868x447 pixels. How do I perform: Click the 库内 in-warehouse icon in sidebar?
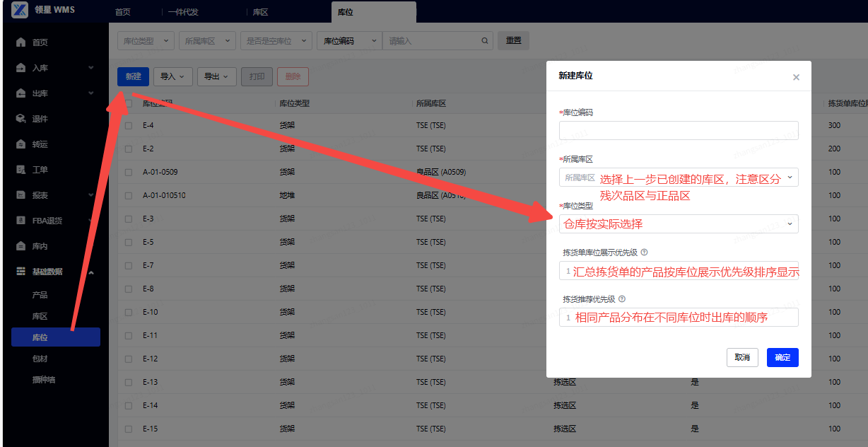[x=20, y=246]
